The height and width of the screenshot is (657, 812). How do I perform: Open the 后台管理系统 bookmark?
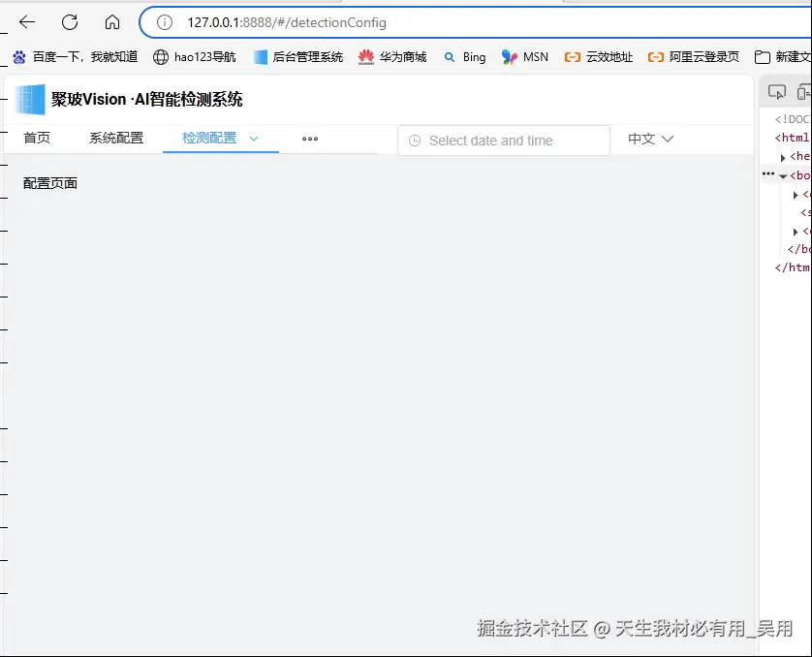(x=300, y=57)
